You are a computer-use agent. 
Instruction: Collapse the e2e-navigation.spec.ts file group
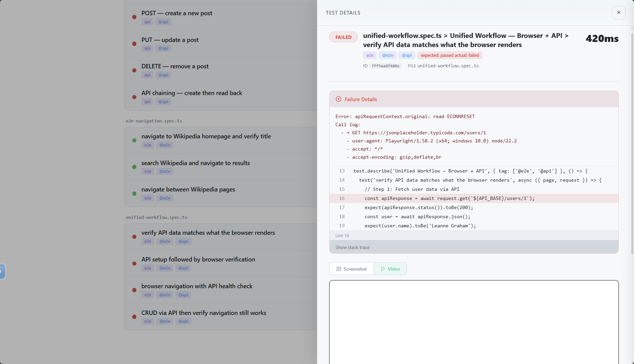154,121
